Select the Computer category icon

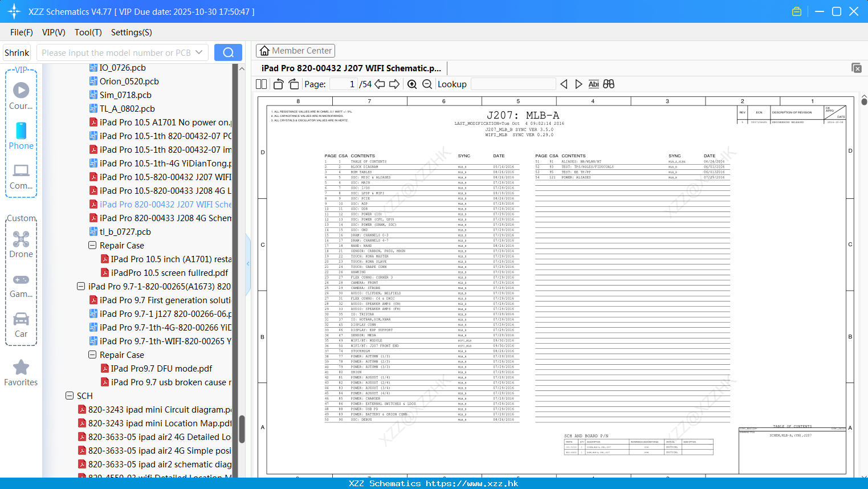coord(21,176)
